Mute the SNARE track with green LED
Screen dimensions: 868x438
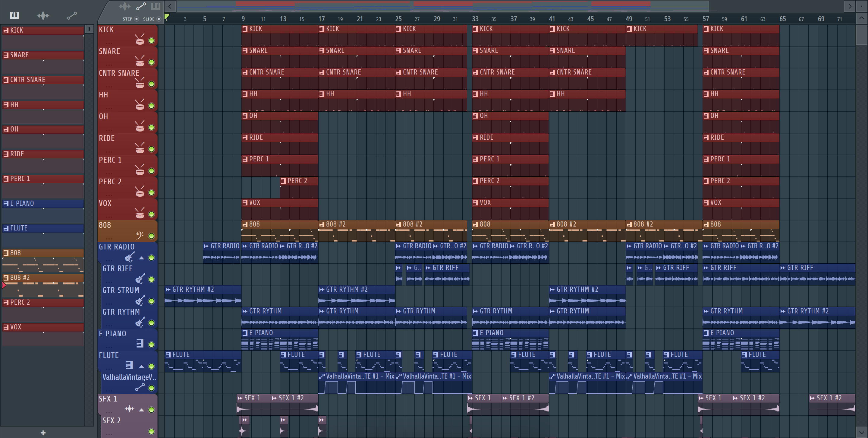(x=152, y=62)
